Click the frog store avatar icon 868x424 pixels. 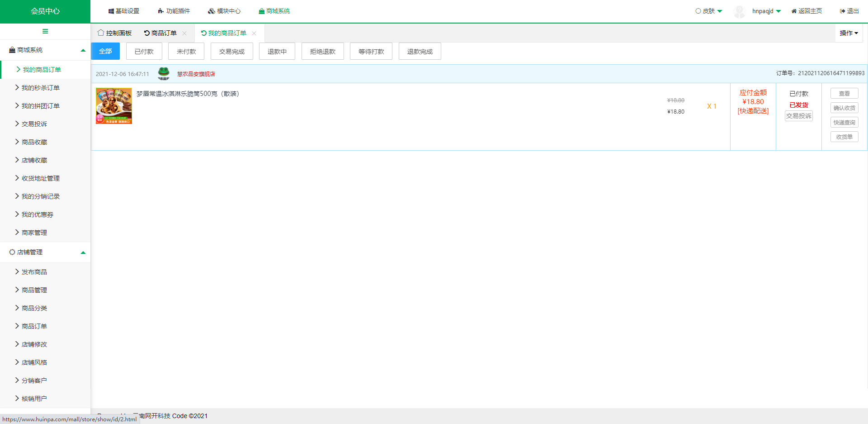(x=164, y=73)
